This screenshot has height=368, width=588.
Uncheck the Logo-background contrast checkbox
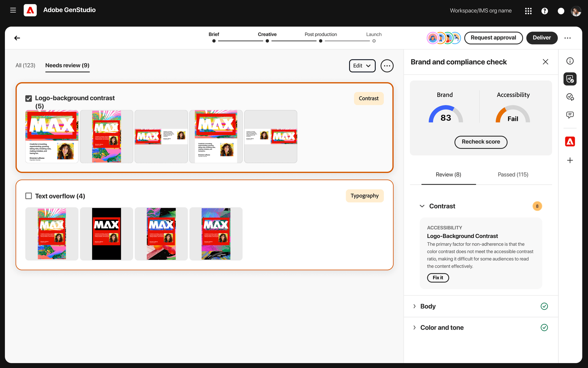click(28, 98)
